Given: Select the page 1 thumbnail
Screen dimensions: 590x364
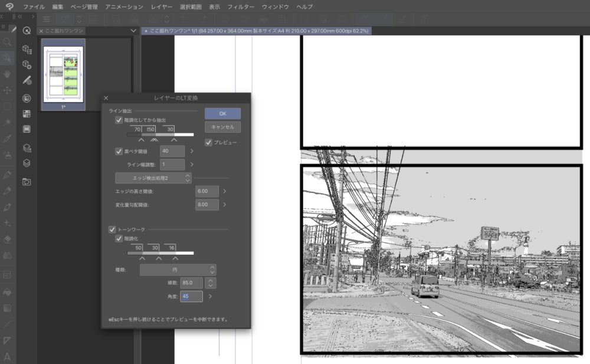Looking at the screenshot, I should 64,74.
